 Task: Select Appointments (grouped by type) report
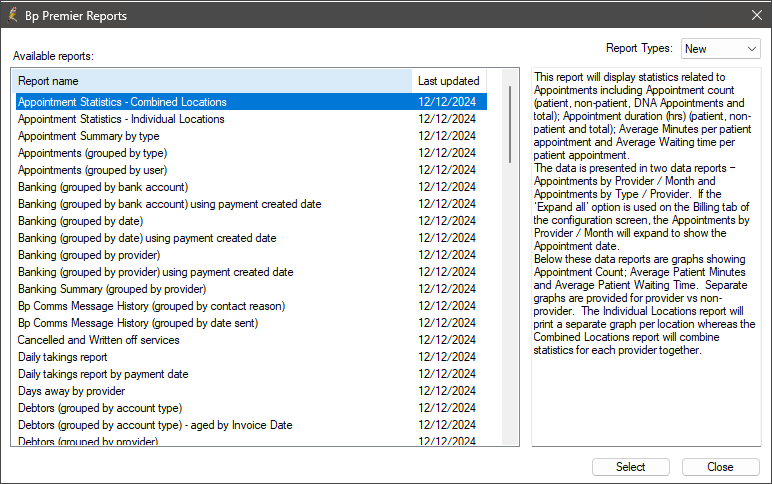[x=251, y=153]
